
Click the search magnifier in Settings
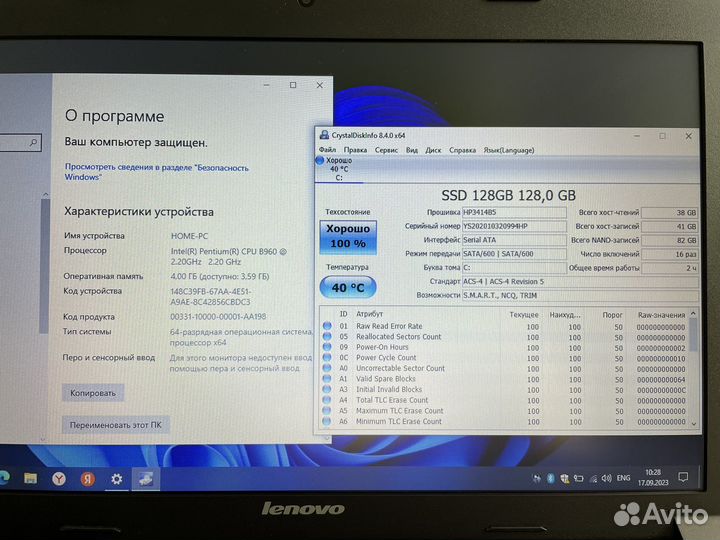tap(33, 143)
